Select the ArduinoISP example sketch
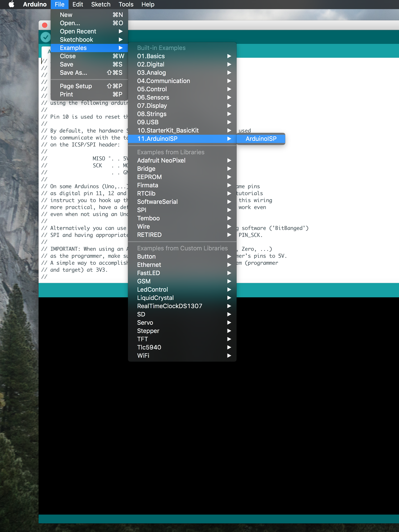This screenshot has width=399, height=532. (261, 139)
